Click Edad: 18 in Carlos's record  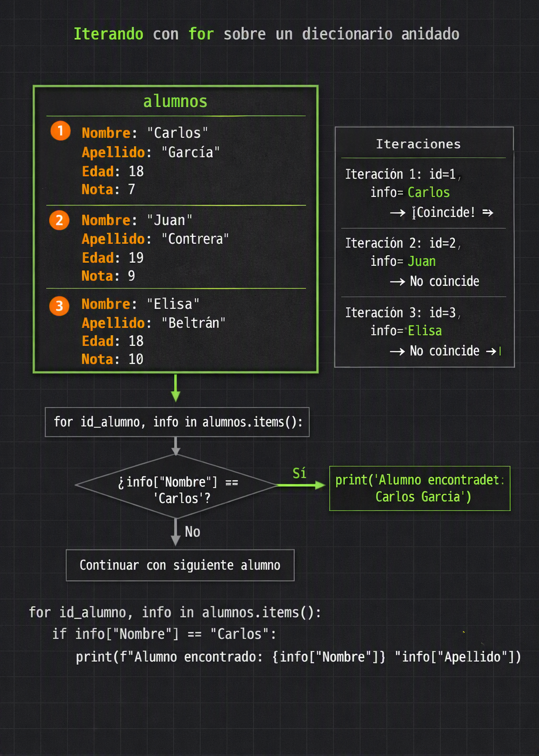coord(113,172)
